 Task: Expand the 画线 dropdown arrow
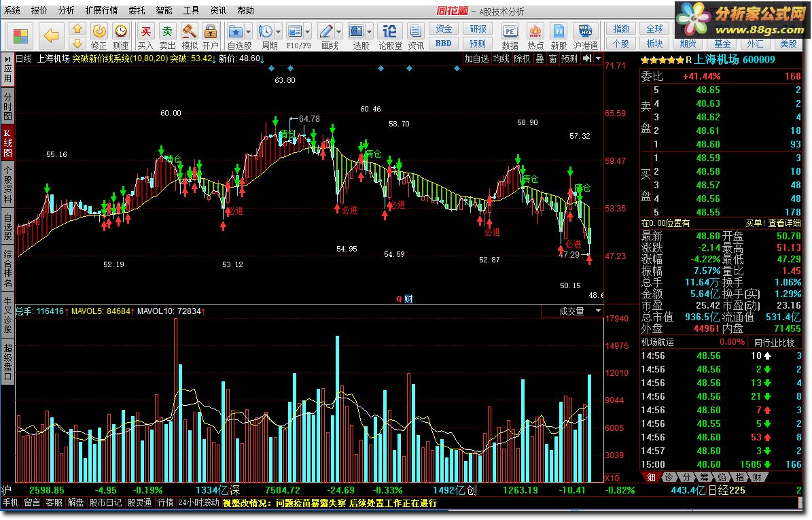coord(338,32)
